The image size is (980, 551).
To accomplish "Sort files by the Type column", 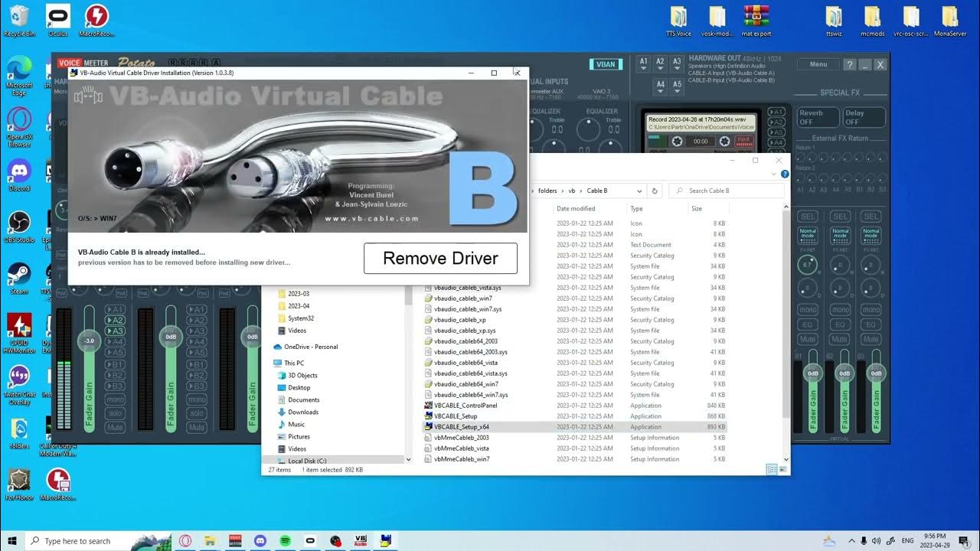I will [x=636, y=208].
